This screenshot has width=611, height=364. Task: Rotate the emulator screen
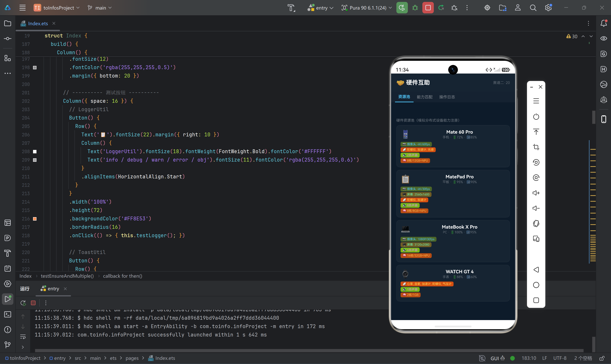pyautogui.click(x=536, y=223)
